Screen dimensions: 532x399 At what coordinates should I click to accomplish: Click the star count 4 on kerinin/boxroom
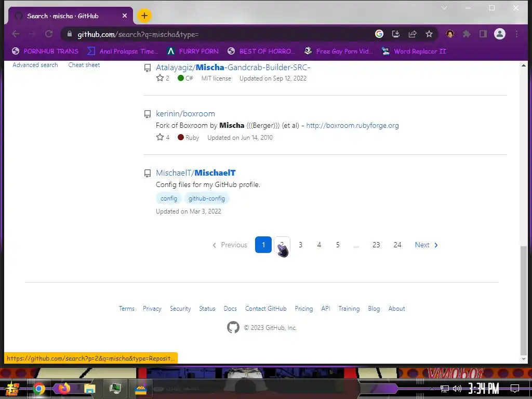[163, 137]
